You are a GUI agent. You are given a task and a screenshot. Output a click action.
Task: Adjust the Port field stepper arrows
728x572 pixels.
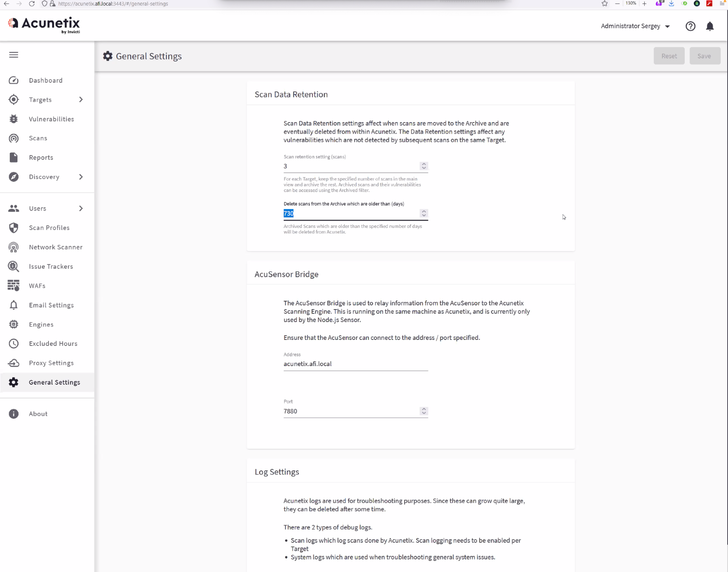click(x=424, y=411)
